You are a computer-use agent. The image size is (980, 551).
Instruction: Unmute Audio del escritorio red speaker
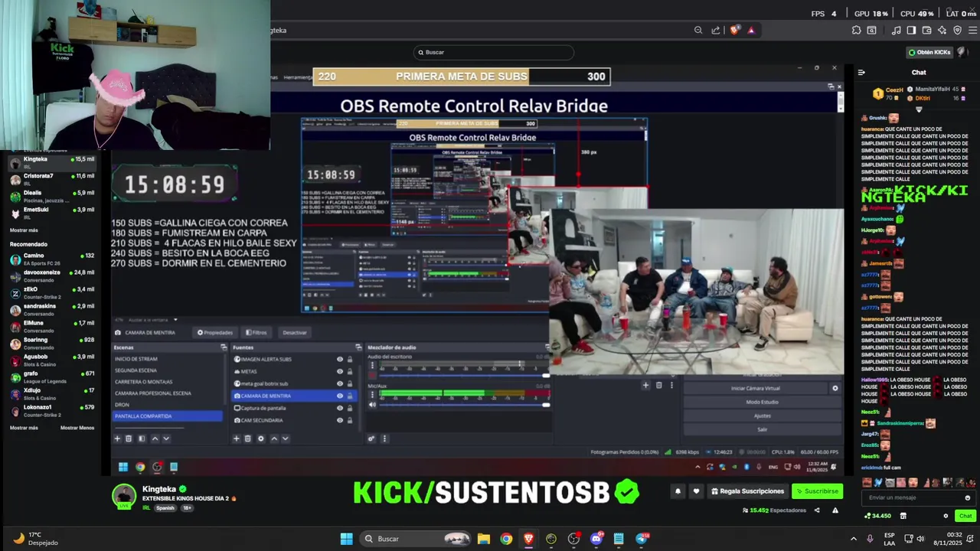click(x=373, y=375)
